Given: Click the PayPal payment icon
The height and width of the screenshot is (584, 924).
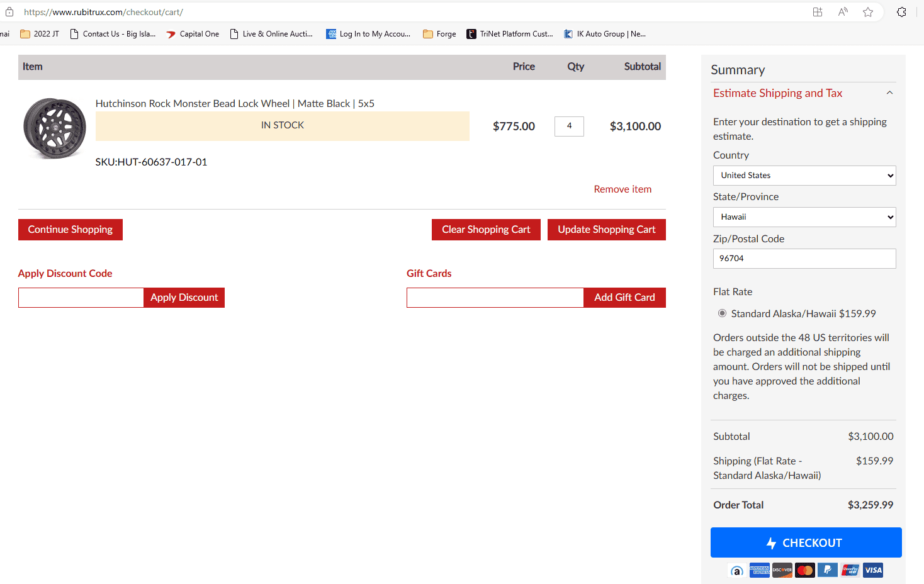Looking at the screenshot, I should coord(828,570).
